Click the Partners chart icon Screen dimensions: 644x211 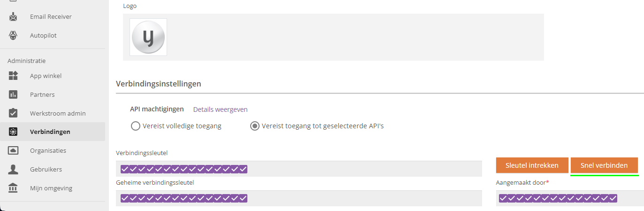[13, 94]
